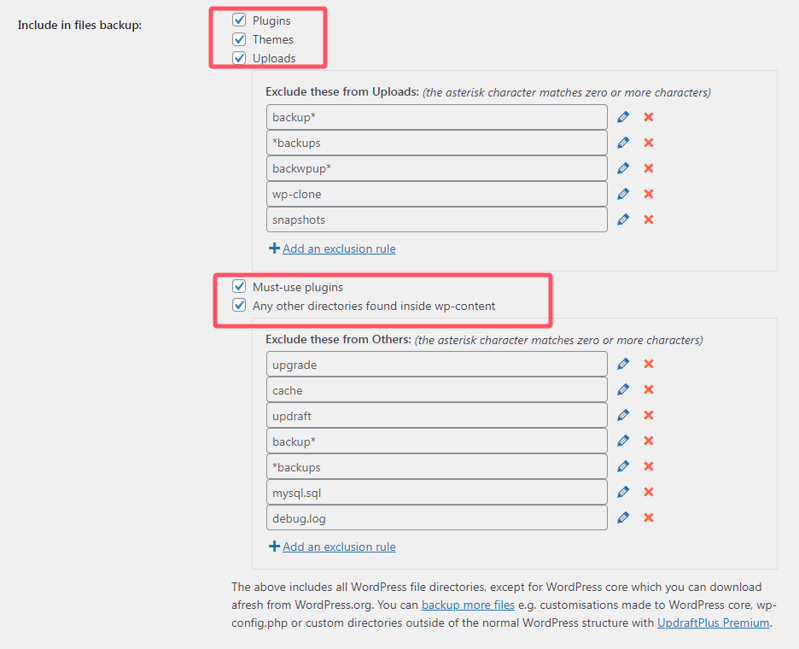The image size is (799, 649).
Task: Click the pencil edit icon for backup* in Uploads
Action: (x=623, y=117)
